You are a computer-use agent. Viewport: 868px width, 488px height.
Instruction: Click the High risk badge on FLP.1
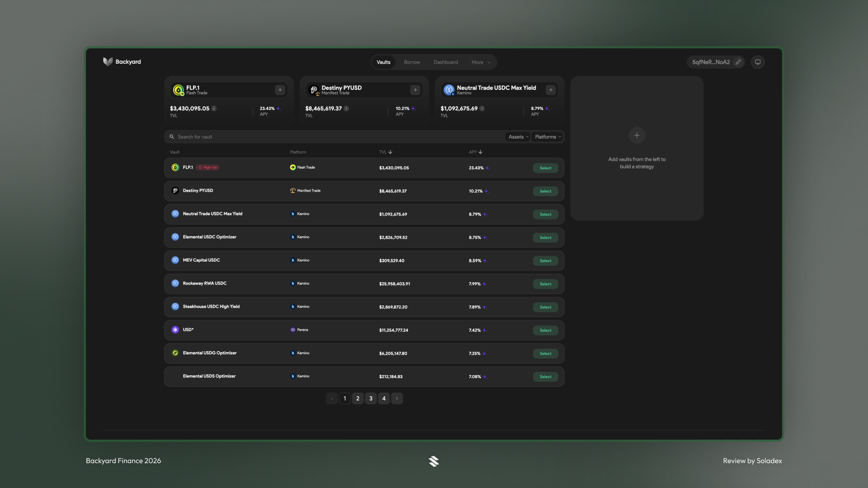click(x=208, y=168)
